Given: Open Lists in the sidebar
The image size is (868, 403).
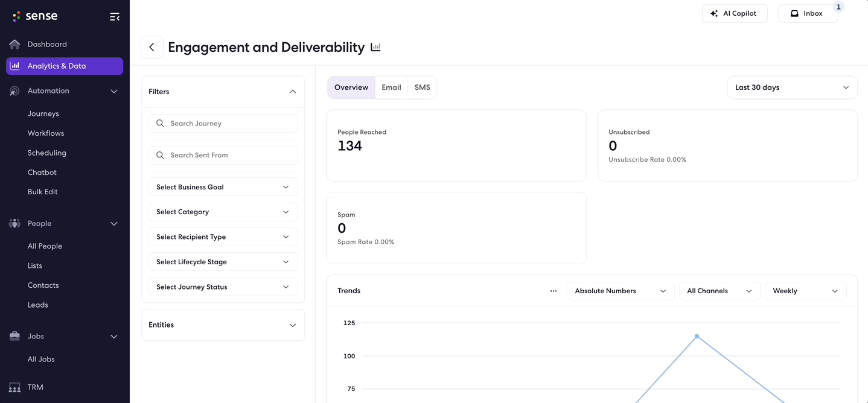Looking at the screenshot, I should (x=35, y=265).
